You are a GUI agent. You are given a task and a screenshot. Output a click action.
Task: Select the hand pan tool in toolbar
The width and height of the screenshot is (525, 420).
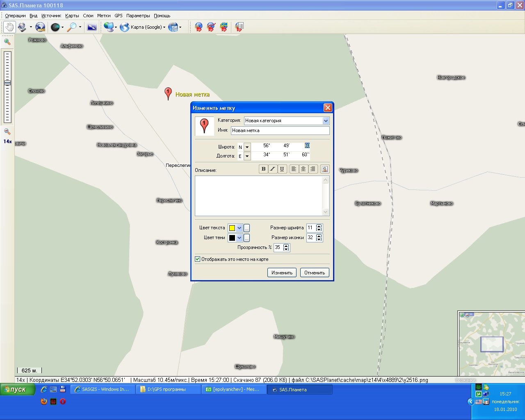tap(9, 27)
